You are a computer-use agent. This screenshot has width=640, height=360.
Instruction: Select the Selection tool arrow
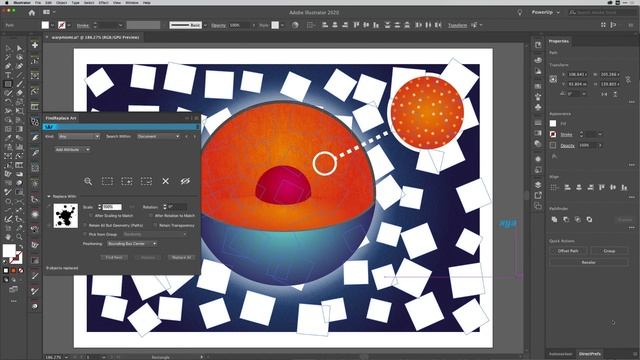point(9,49)
